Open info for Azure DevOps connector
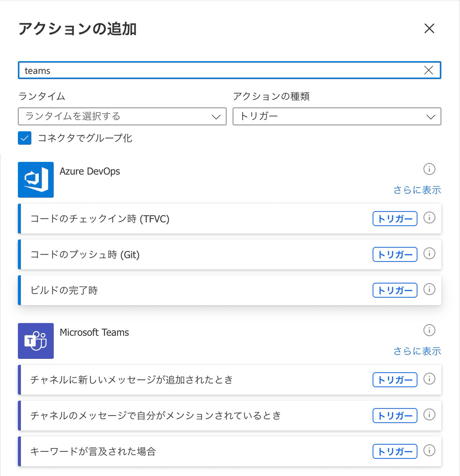 tap(429, 169)
